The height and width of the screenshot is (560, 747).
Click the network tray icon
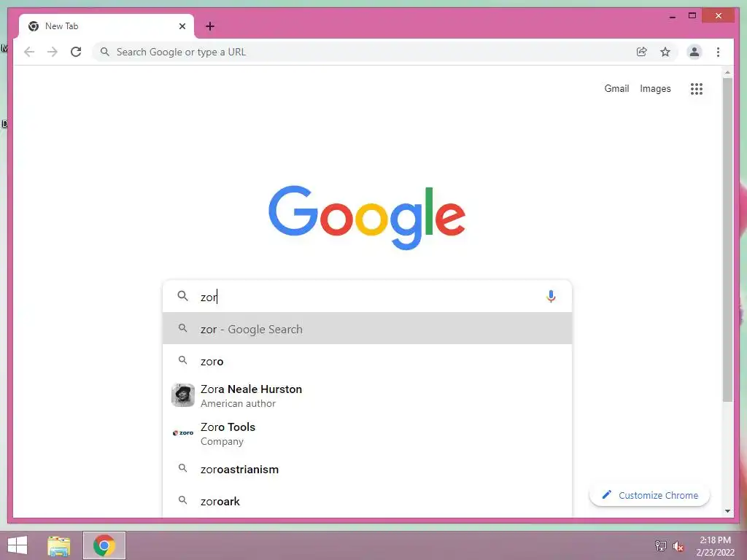660,545
